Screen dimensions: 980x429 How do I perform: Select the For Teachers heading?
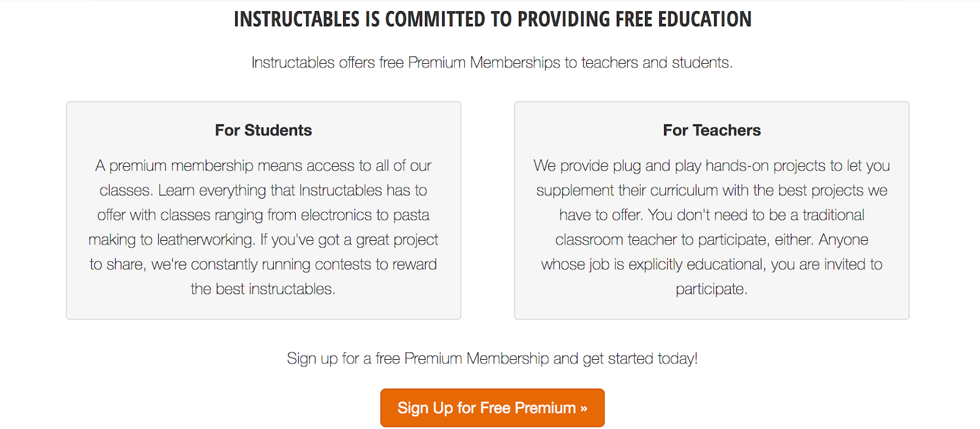[712, 130]
